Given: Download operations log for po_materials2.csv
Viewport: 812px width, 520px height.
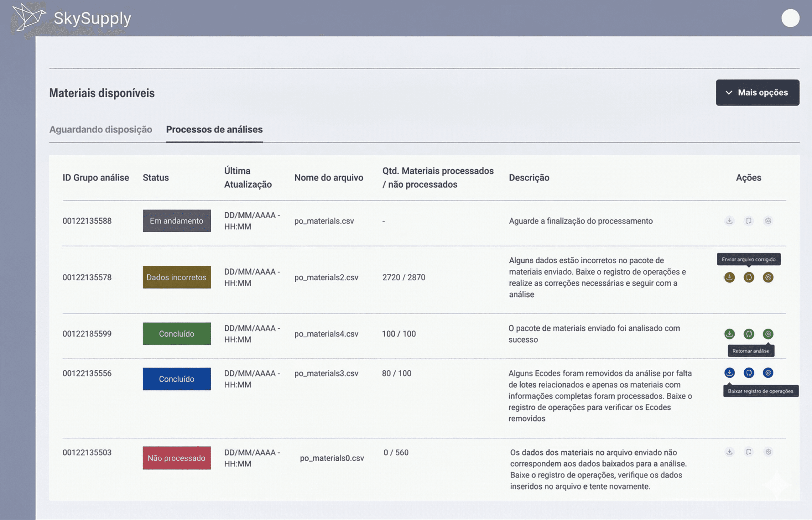Looking at the screenshot, I should tap(729, 277).
